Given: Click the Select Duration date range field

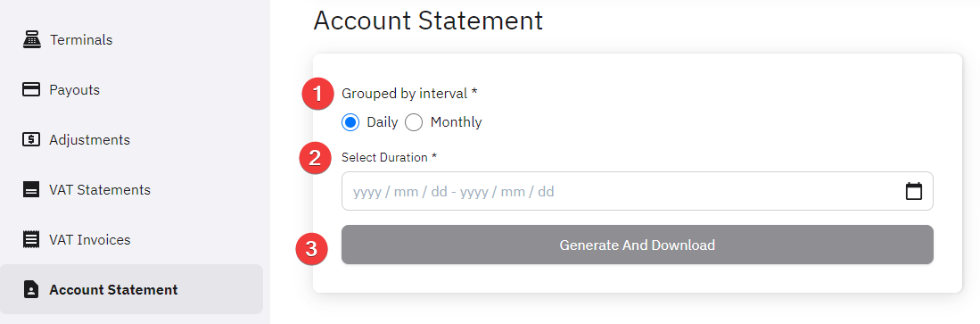Looking at the screenshot, I should (637, 191).
